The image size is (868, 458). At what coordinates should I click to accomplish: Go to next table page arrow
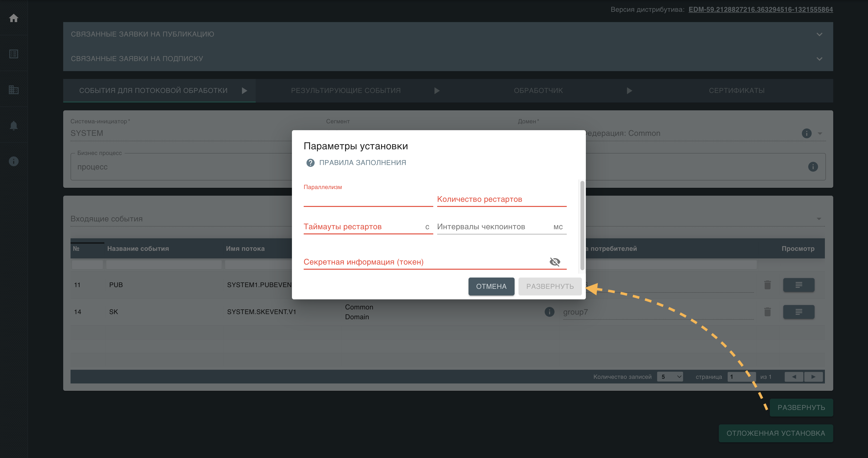(x=813, y=377)
